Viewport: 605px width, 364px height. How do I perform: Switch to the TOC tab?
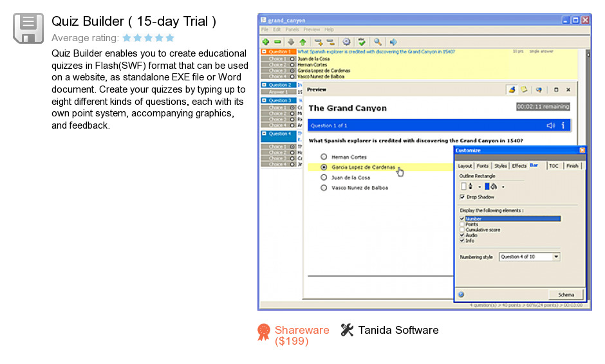[x=554, y=166]
